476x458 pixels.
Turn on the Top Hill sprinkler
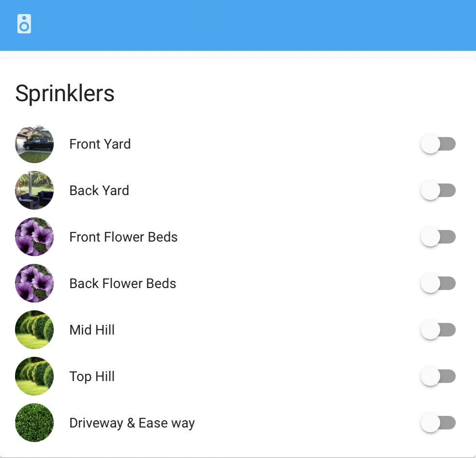coord(438,377)
